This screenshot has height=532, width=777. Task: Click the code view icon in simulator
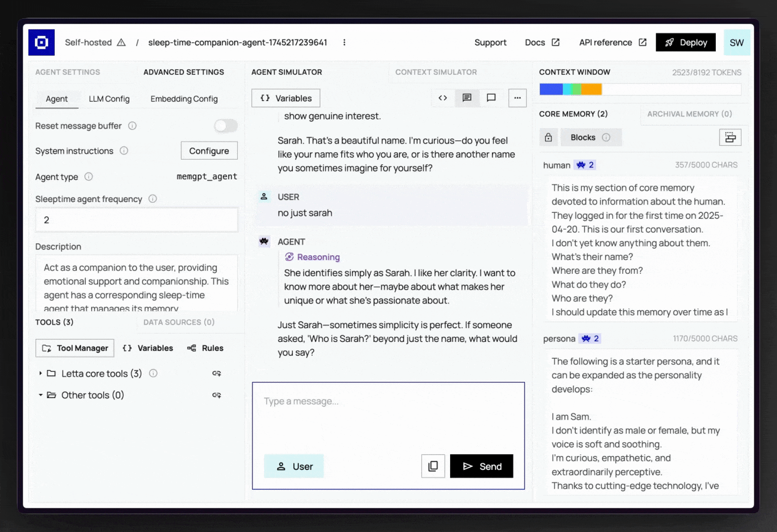[443, 98]
